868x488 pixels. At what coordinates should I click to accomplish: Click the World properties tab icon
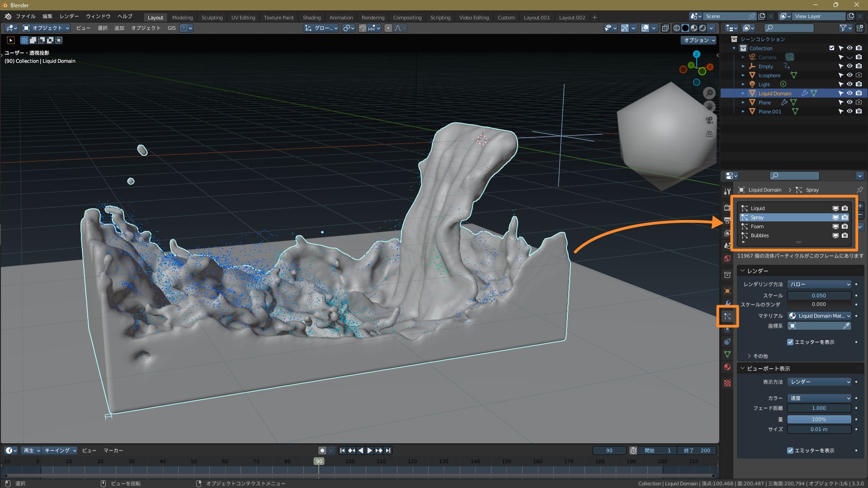pos(727,258)
